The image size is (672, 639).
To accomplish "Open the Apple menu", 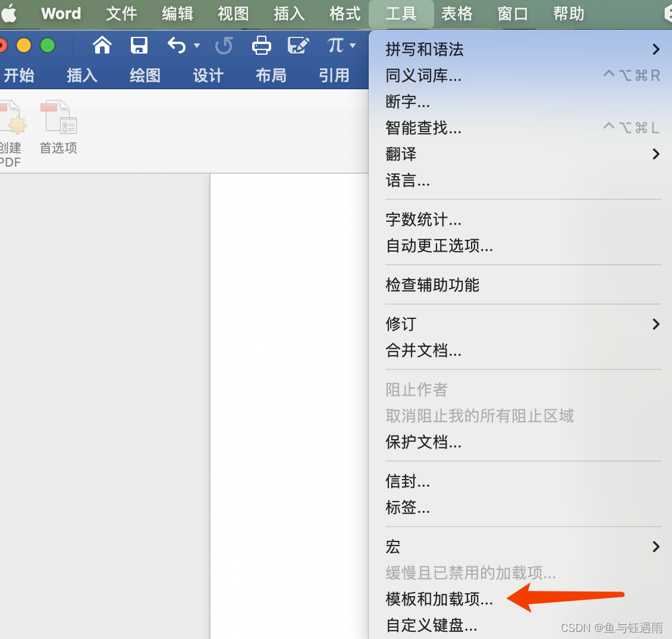I will [9, 13].
